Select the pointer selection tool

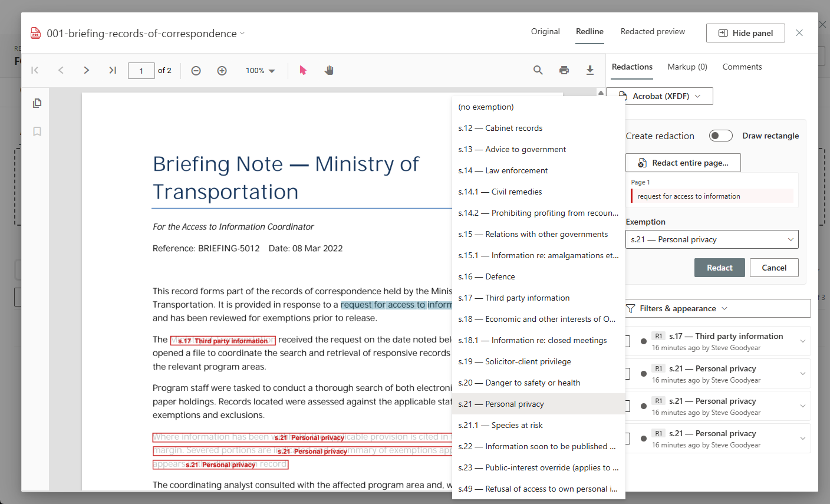pos(303,71)
